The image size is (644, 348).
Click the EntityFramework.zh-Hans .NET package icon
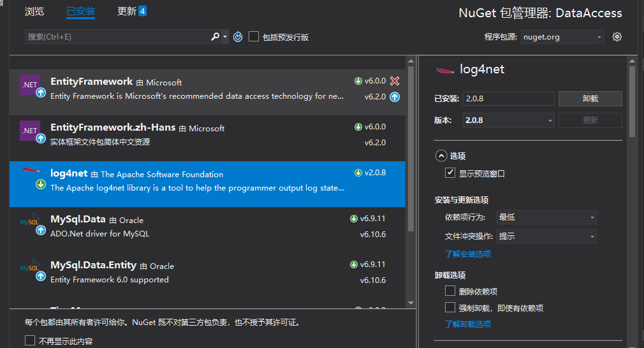[30, 131]
